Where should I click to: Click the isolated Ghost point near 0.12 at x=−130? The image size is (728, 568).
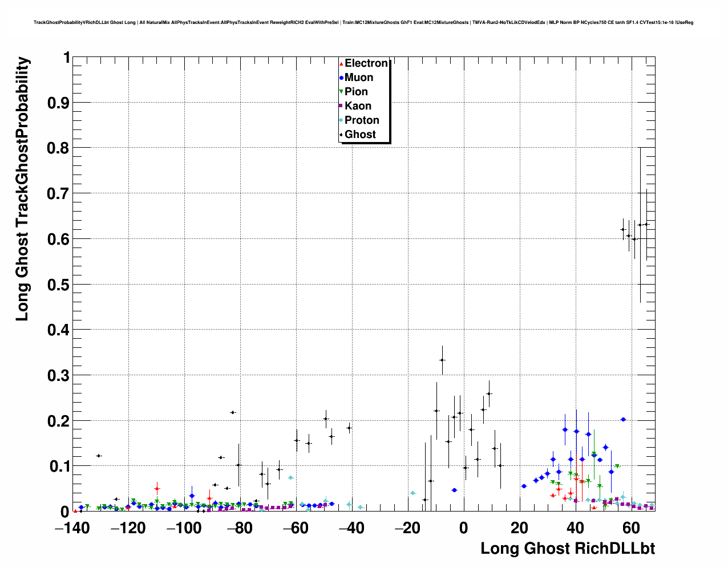pos(99,456)
